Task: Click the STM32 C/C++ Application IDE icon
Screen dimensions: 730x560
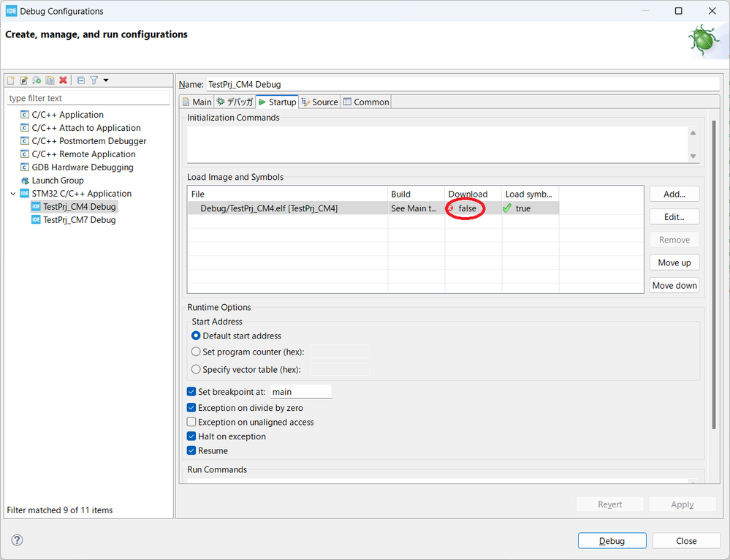Action: pyautogui.click(x=25, y=193)
